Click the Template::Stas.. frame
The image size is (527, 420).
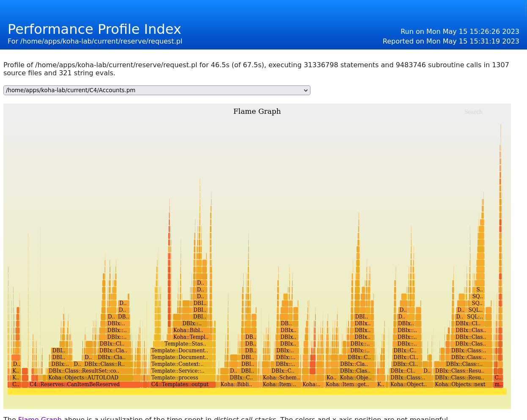click(x=185, y=344)
